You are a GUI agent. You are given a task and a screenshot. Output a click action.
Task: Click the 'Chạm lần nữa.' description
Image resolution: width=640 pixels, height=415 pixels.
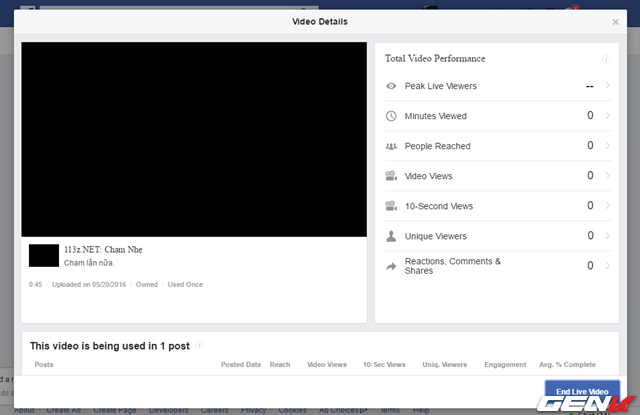pyautogui.click(x=89, y=263)
